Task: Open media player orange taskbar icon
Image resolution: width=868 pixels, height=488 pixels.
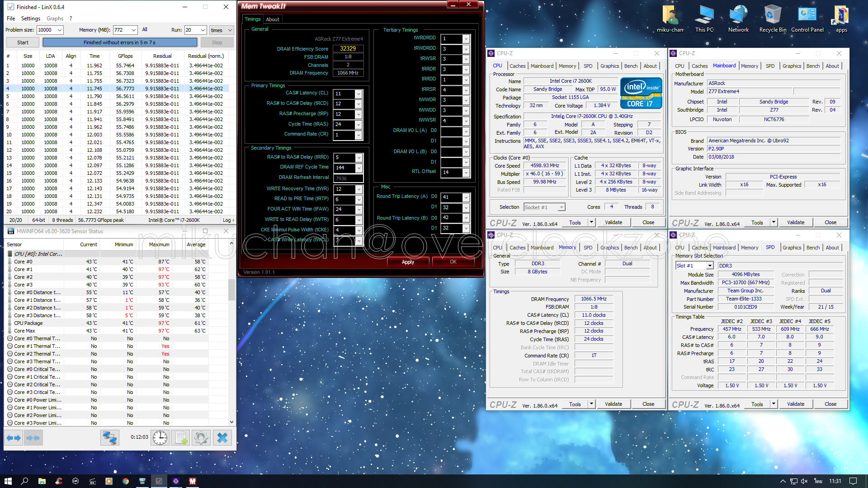Action: 109,481
